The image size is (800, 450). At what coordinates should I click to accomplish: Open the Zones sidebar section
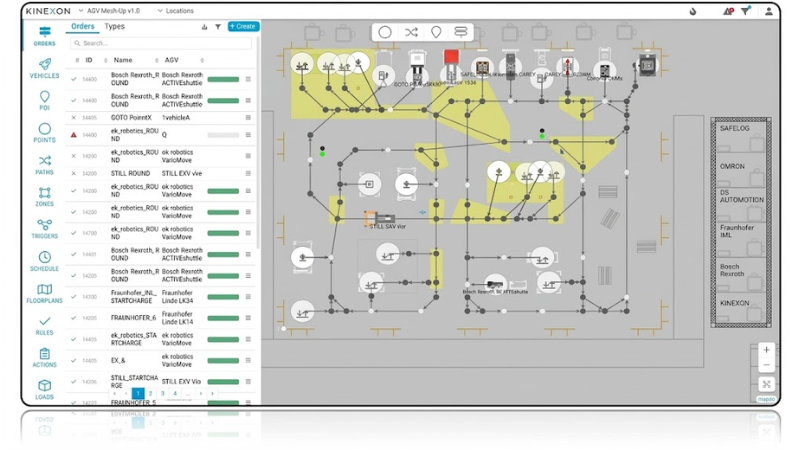pos(44,196)
